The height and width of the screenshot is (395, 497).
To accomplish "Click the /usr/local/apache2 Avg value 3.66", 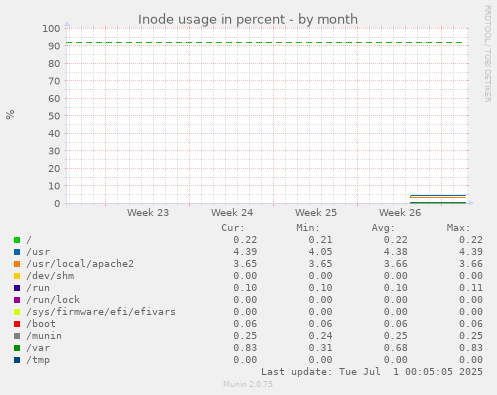I will (396, 264).
